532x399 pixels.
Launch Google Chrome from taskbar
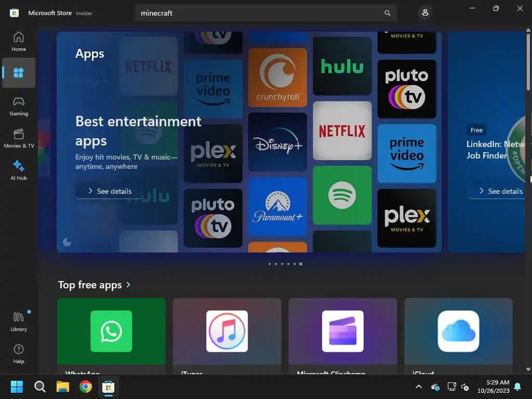pyautogui.click(x=86, y=387)
